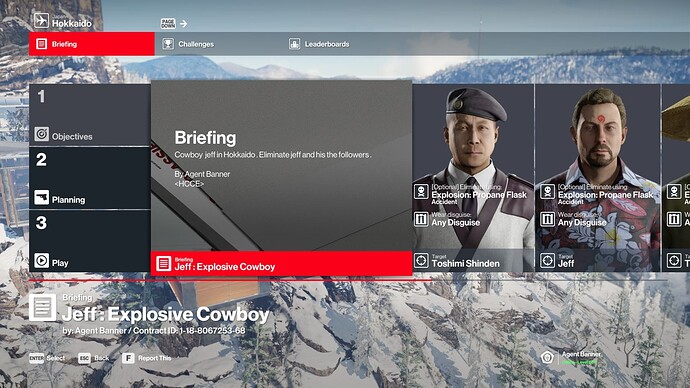This screenshot has width=690, height=388.
Task: Click the Hokkaido airplane location icon
Action: (41, 21)
